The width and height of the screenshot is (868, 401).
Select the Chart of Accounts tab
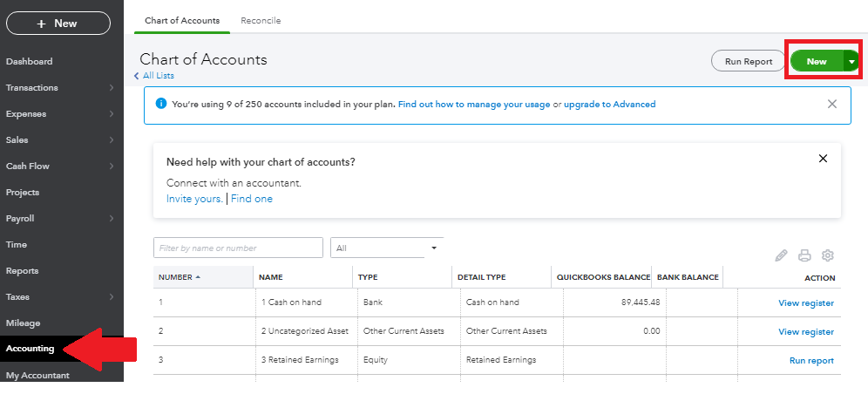pos(182,20)
